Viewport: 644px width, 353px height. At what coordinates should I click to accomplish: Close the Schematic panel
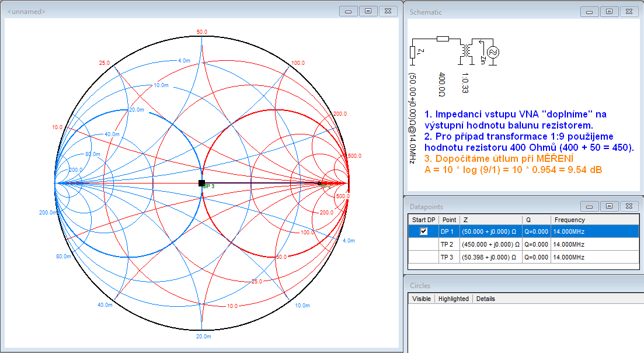click(629, 12)
